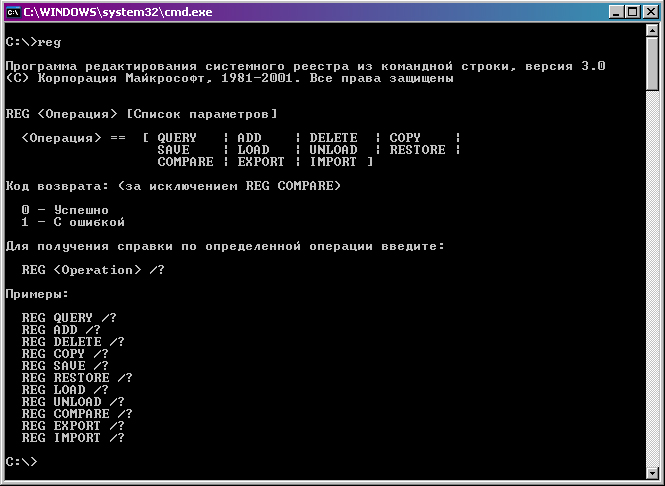
Task: Click the title bar text C:\WINDOWS\system32\cmd.exe
Action: pos(118,12)
